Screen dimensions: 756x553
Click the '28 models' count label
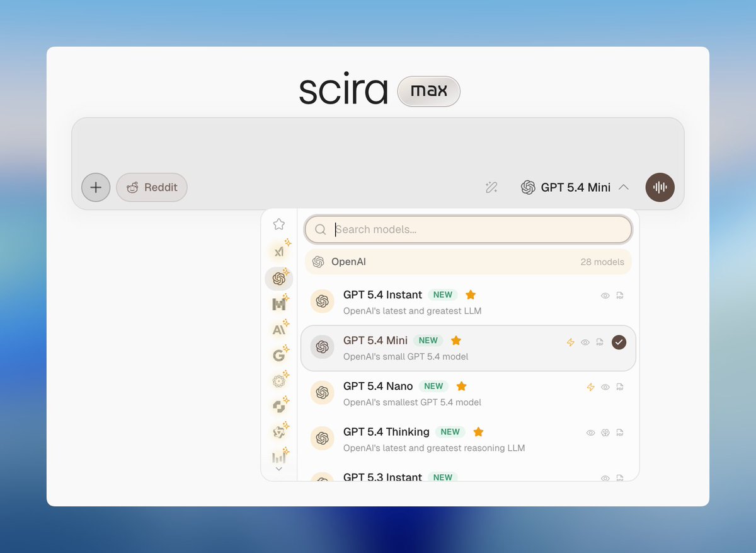point(602,262)
